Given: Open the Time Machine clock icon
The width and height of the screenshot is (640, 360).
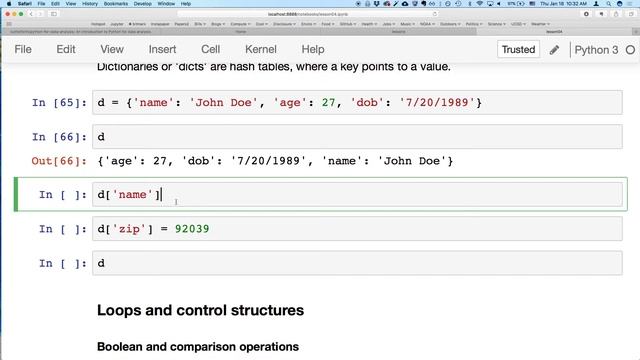Looking at the screenshot, I should 458,4.
